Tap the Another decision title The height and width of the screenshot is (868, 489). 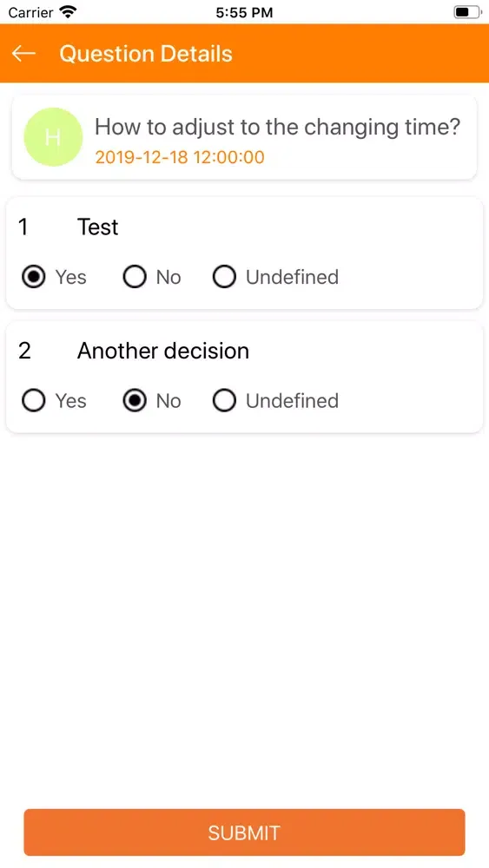[x=162, y=351]
